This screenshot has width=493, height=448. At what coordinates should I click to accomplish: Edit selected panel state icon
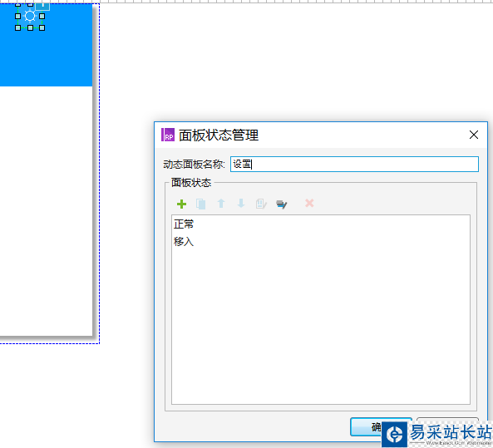(x=261, y=204)
